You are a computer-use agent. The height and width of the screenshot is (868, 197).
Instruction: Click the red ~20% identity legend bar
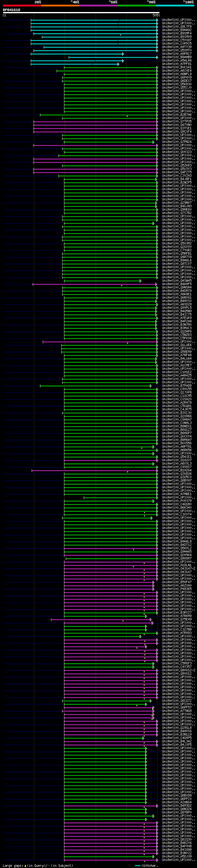(22, 6)
